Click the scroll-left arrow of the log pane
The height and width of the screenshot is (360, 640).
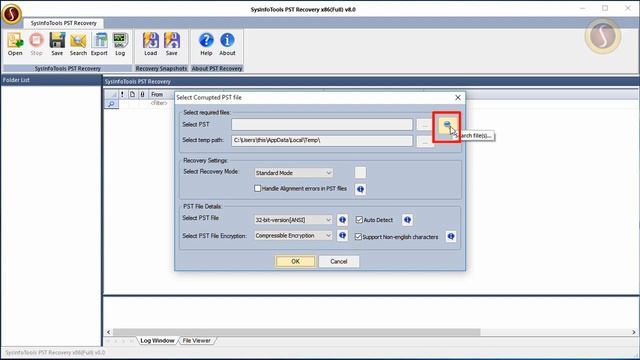108,332
